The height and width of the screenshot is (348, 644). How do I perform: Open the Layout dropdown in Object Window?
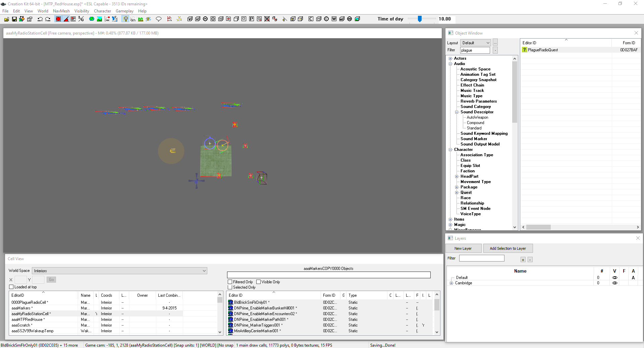point(476,43)
